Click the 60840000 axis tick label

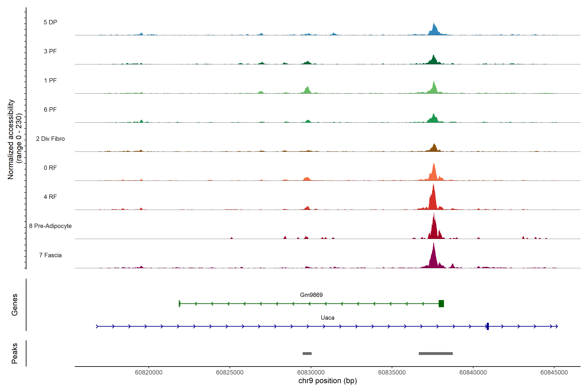click(473, 372)
